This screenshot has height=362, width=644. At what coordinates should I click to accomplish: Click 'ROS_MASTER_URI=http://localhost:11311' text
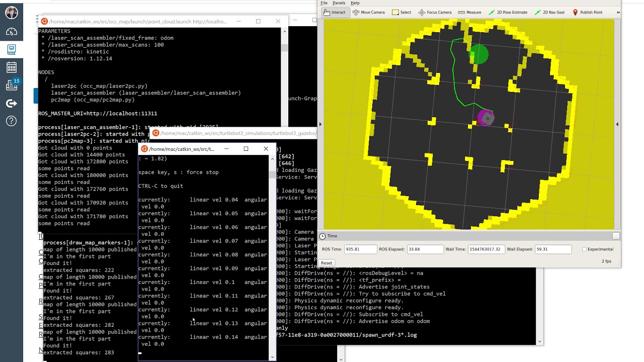[x=98, y=114]
